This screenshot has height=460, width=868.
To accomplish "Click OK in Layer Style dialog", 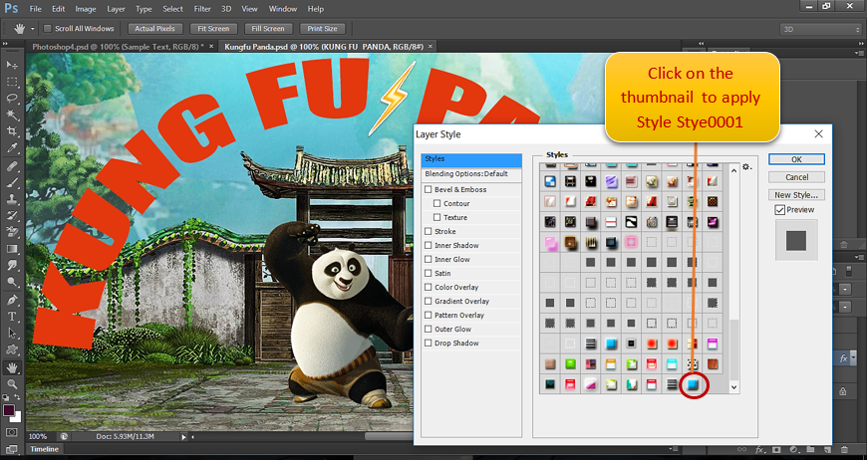I will click(796, 159).
